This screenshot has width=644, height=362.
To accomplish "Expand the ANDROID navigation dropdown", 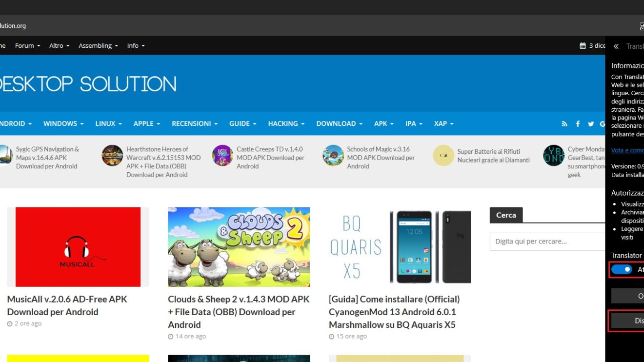I will pos(15,124).
